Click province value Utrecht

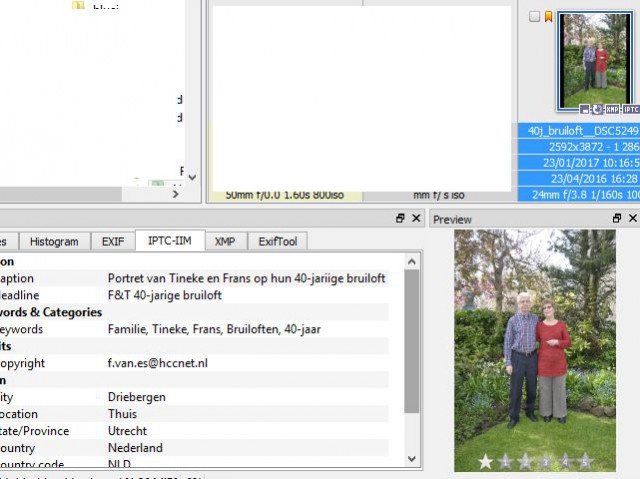127,431
